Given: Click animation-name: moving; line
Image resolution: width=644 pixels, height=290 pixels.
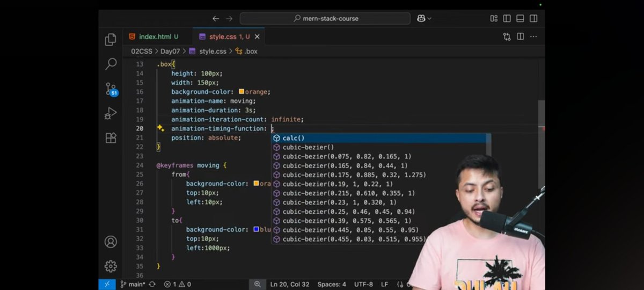Looking at the screenshot, I should click(214, 101).
